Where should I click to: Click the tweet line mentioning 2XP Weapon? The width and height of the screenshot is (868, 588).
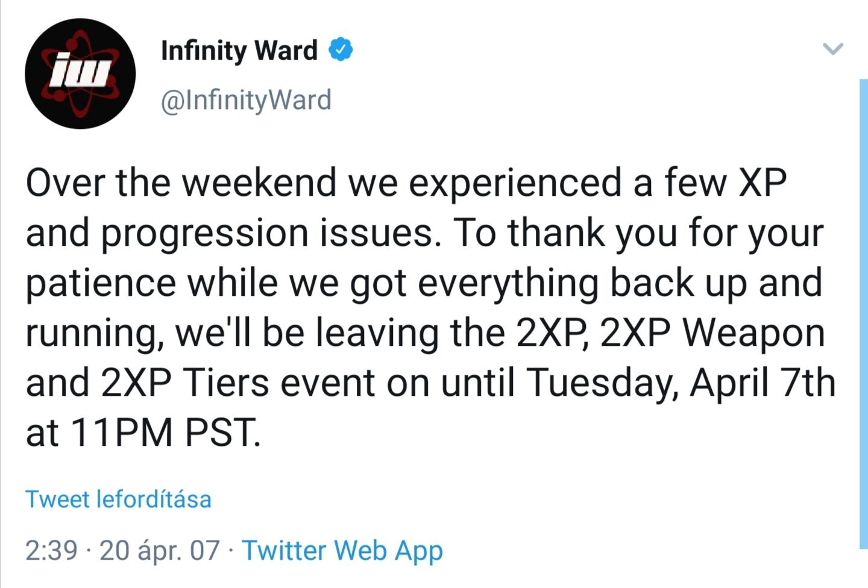tap(425, 333)
